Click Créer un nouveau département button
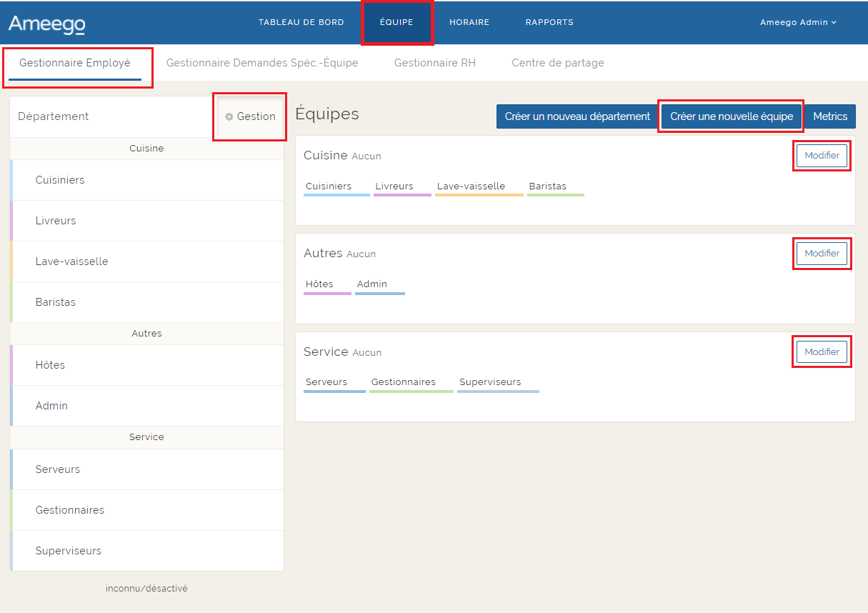The image size is (868, 613). click(577, 116)
